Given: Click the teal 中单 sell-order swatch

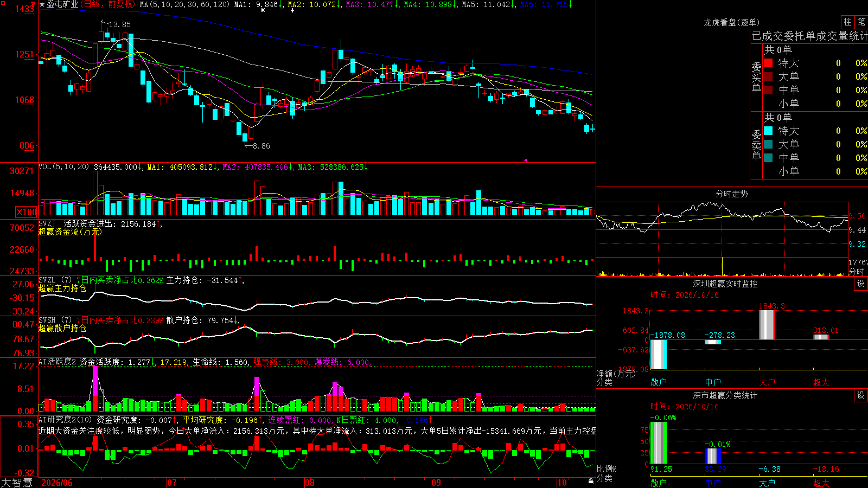Looking at the screenshot, I should point(768,158).
